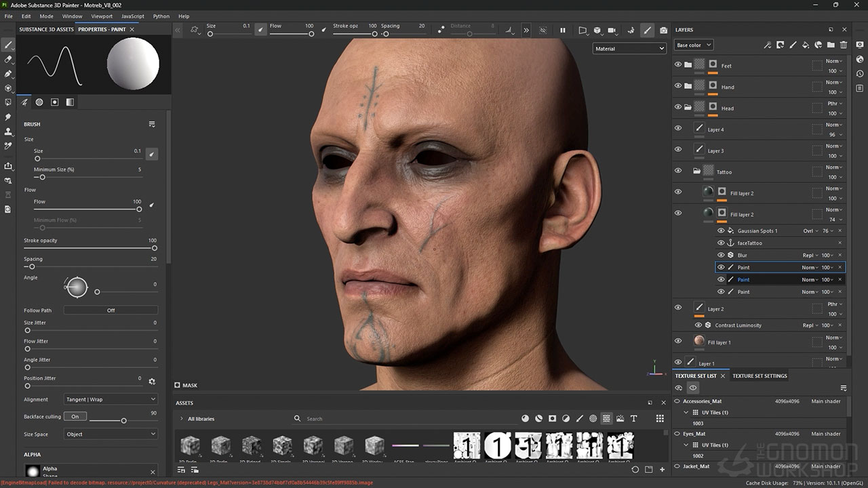The width and height of the screenshot is (868, 488).
Task: Open the Alignment Tangent | Wrap dropdown
Action: [x=111, y=399]
